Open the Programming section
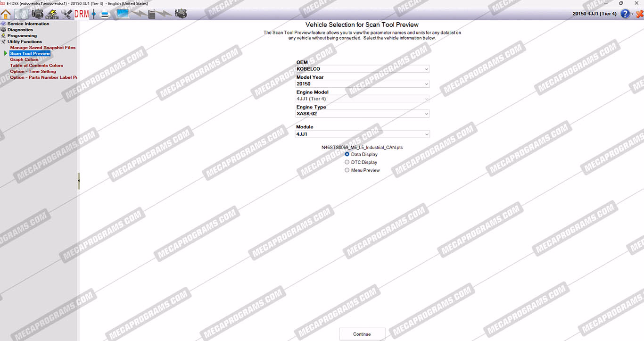The width and height of the screenshot is (644, 341). coord(22,36)
